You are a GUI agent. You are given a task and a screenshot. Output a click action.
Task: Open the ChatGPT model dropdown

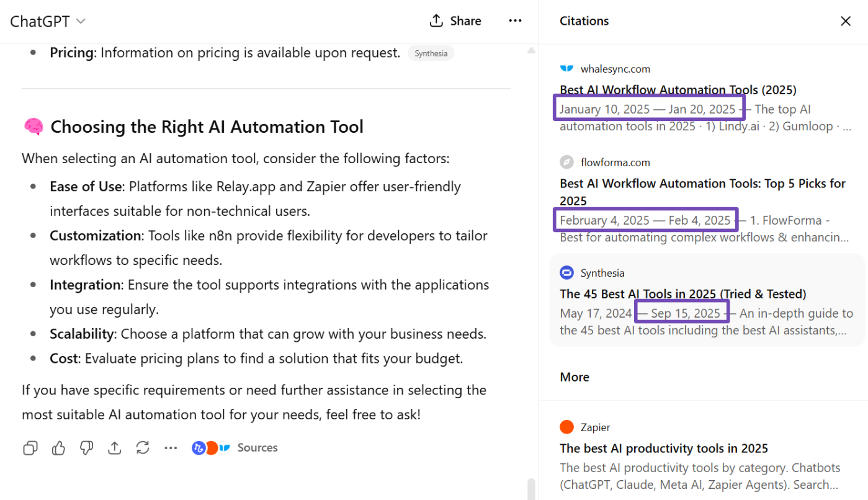[48, 21]
